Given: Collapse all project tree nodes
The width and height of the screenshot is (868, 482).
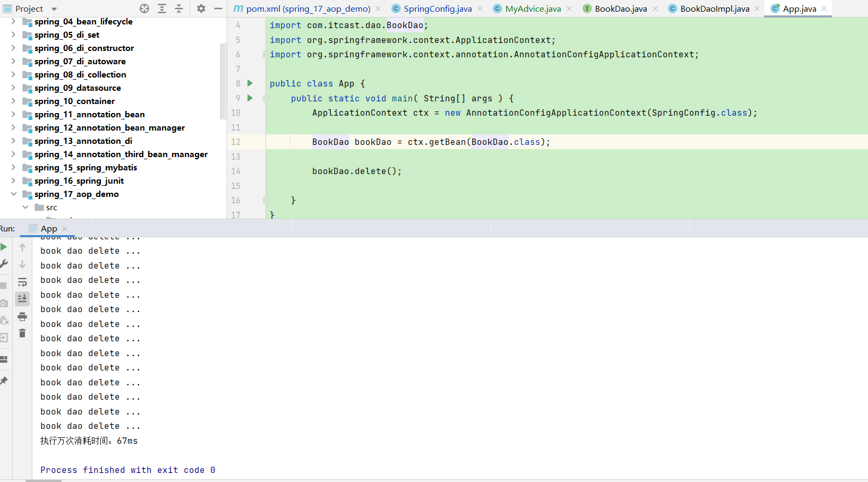Looking at the screenshot, I should click(x=179, y=8).
